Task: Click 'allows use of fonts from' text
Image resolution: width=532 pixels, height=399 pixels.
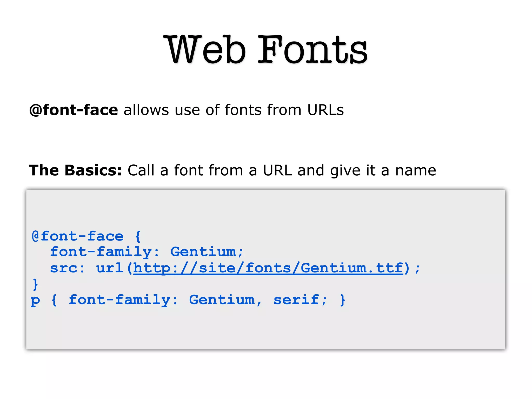Action: point(212,110)
